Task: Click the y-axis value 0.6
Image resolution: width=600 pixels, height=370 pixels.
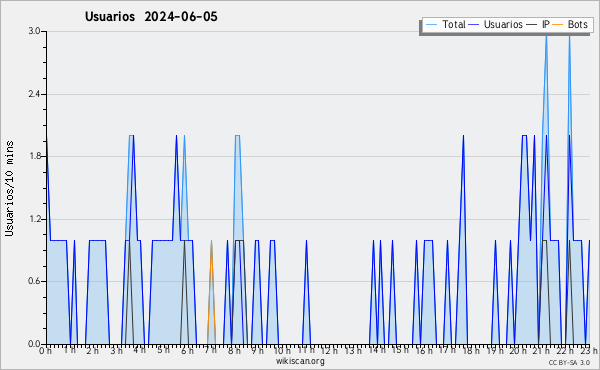Action: [34, 281]
